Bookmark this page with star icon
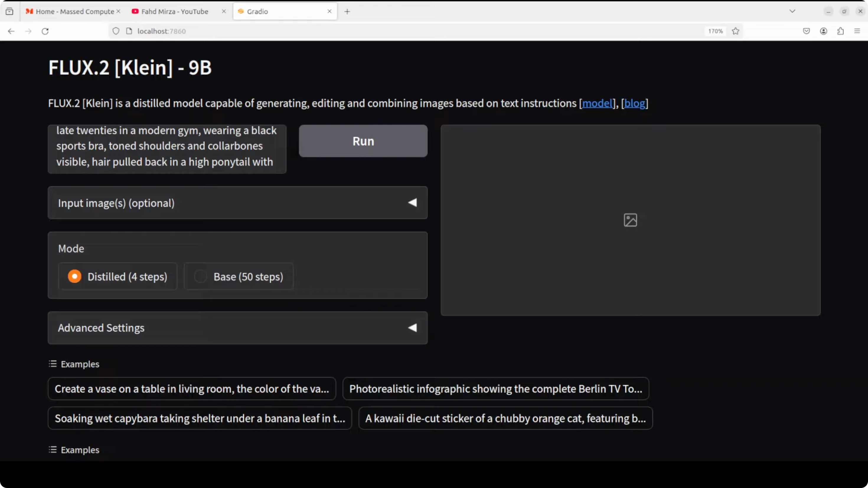This screenshot has height=488, width=868. click(735, 31)
